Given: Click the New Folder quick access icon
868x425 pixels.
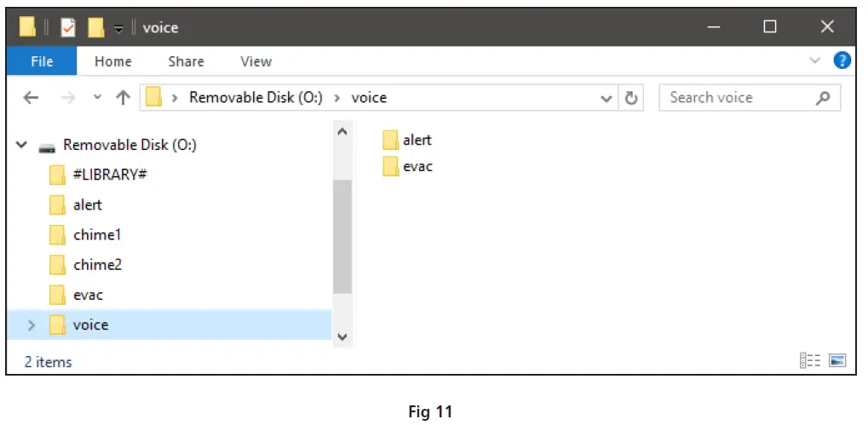Looking at the screenshot, I should tap(95, 27).
